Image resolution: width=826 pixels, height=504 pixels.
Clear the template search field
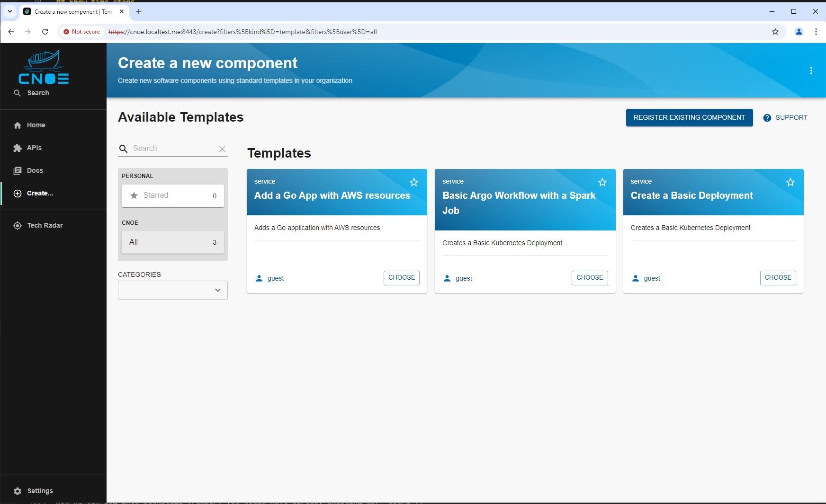pyautogui.click(x=222, y=149)
